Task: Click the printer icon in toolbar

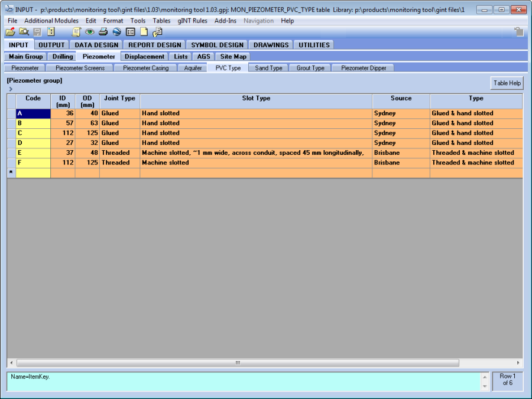Action: 103,32
